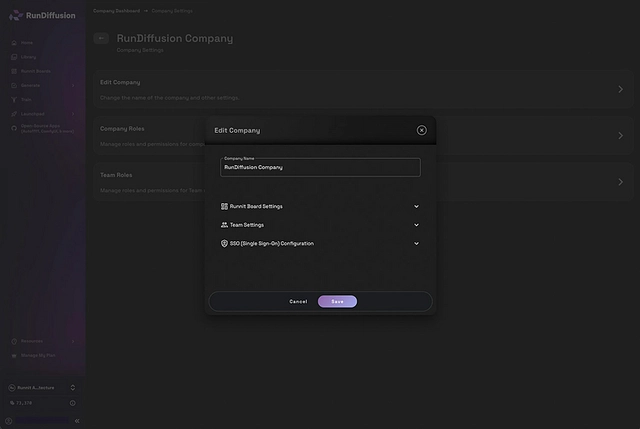Viewport: 640px width, 429px height.
Task: Go back using the arrow button
Action: [x=101, y=38]
